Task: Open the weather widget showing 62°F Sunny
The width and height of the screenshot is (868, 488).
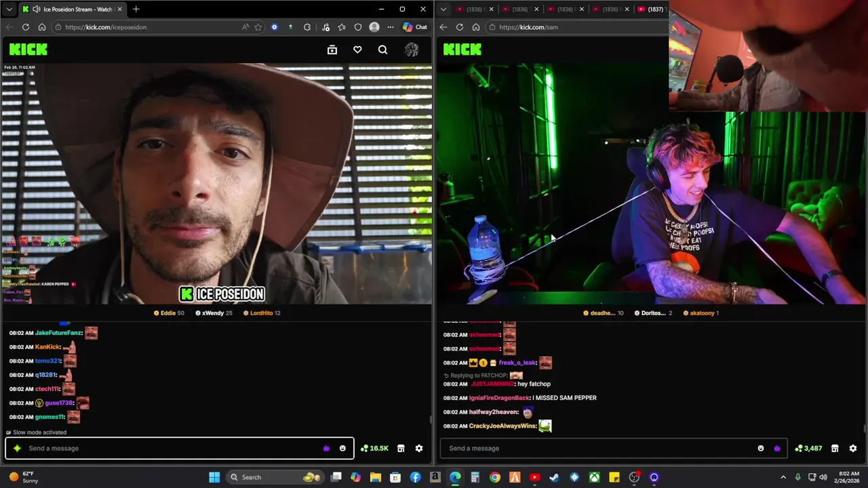Action: coord(23,477)
